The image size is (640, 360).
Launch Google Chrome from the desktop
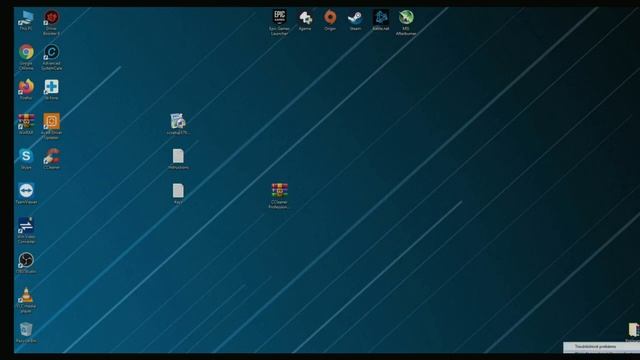tap(26, 57)
